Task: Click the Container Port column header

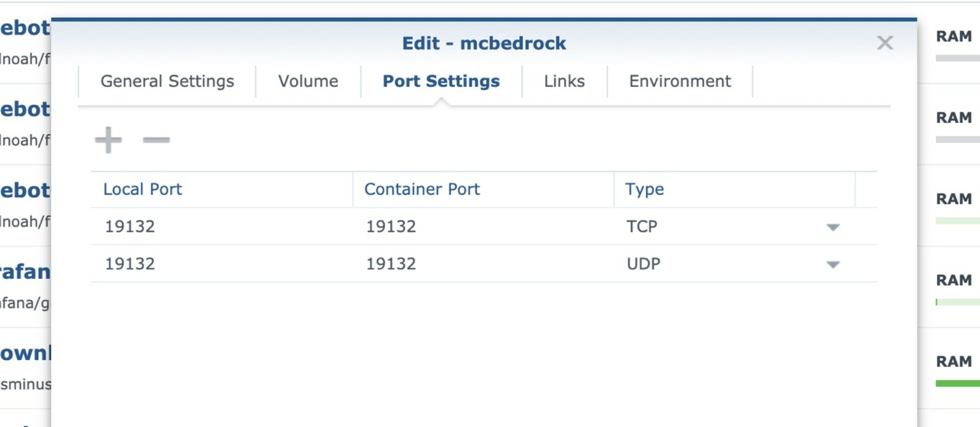Action: point(422,189)
